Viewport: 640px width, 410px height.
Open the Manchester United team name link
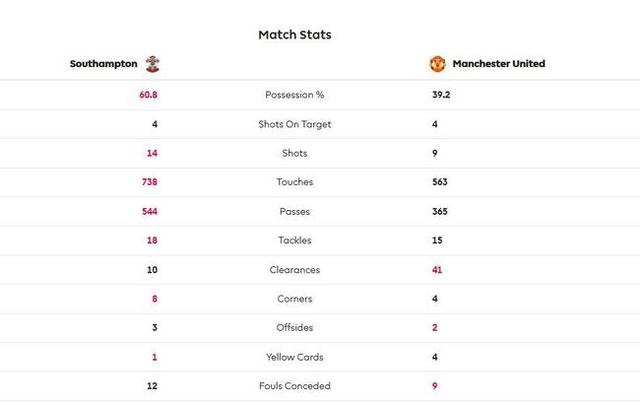coord(499,64)
